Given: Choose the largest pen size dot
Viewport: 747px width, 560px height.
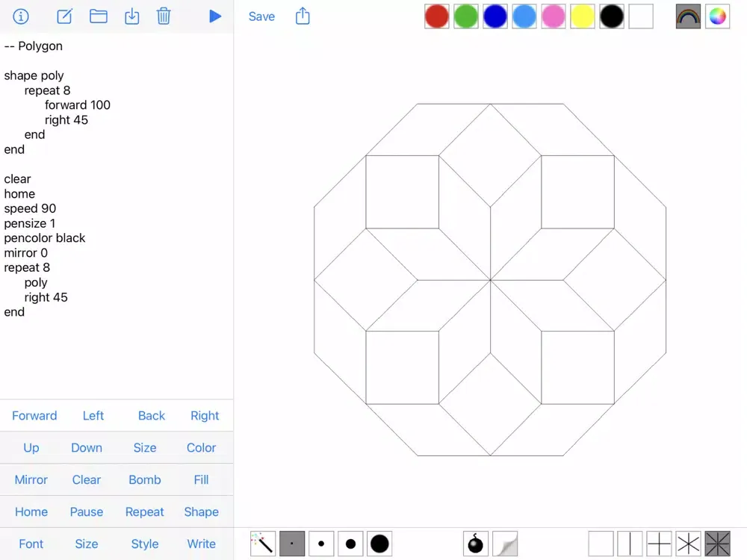Looking at the screenshot, I should pos(379,544).
